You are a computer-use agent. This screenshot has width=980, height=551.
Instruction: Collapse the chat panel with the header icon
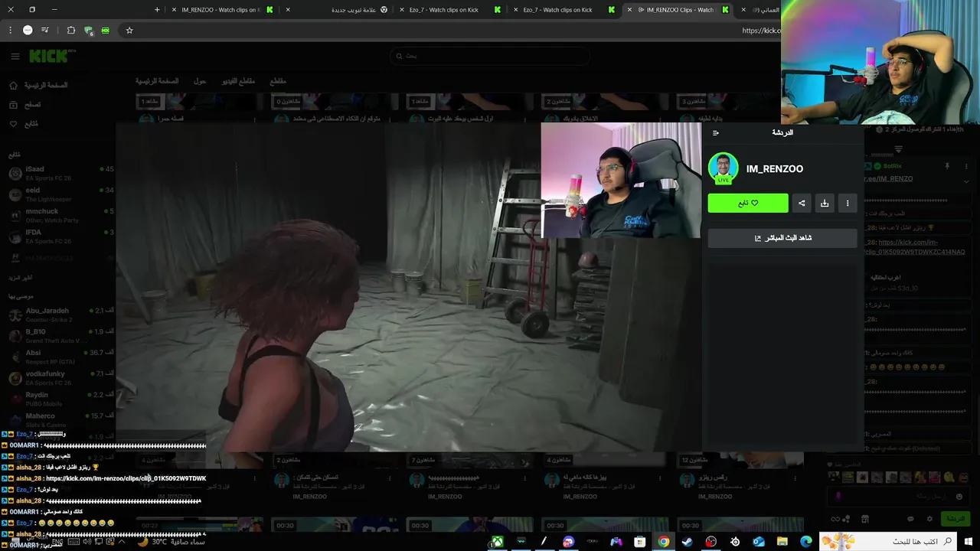pos(716,133)
